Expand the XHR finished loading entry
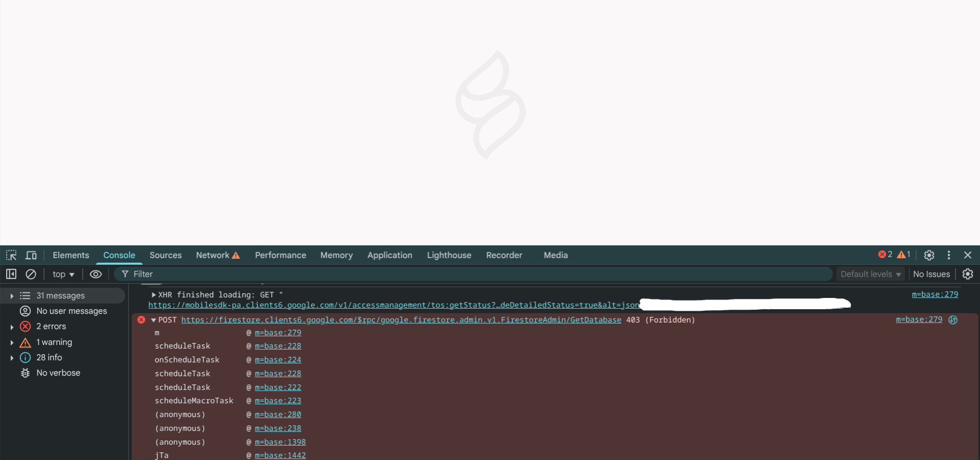The width and height of the screenshot is (980, 460). coord(153,295)
